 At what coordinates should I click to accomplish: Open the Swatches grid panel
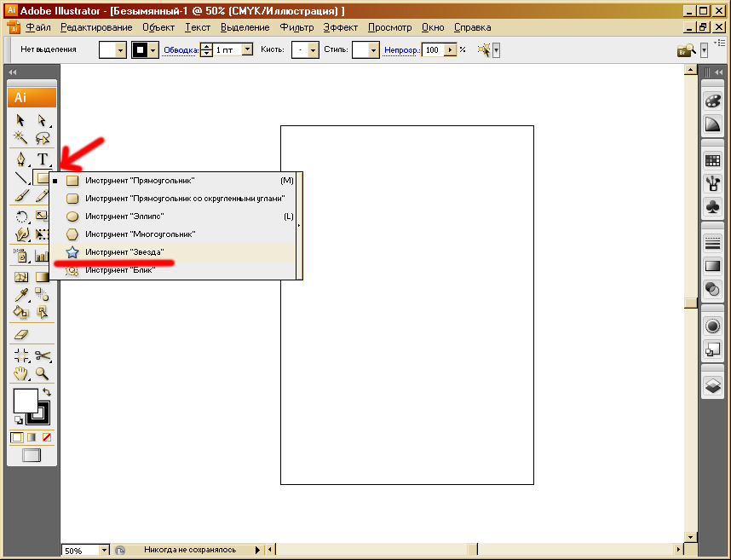[x=712, y=161]
